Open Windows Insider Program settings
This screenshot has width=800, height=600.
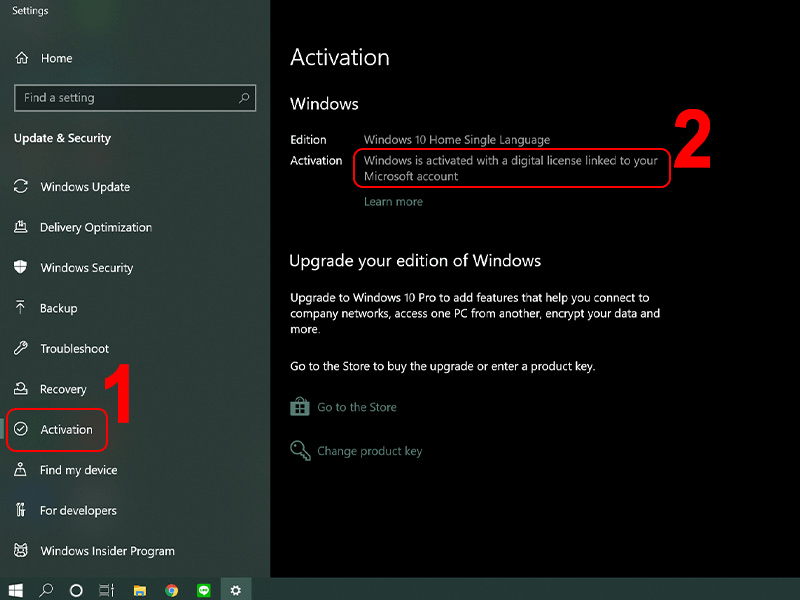click(x=108, y=551)
